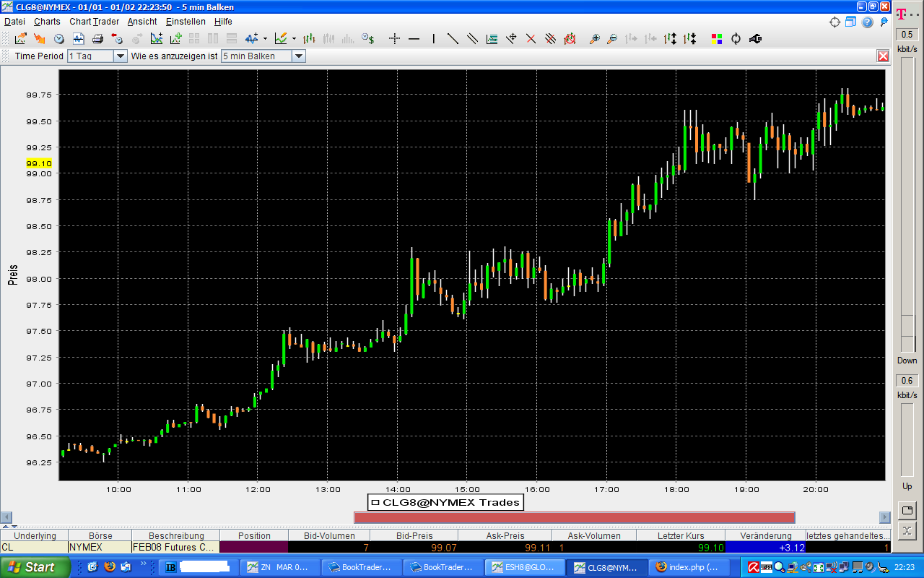924x578 pixels.
Task: Open the ChartTrader menu
Action: [94, 22]
